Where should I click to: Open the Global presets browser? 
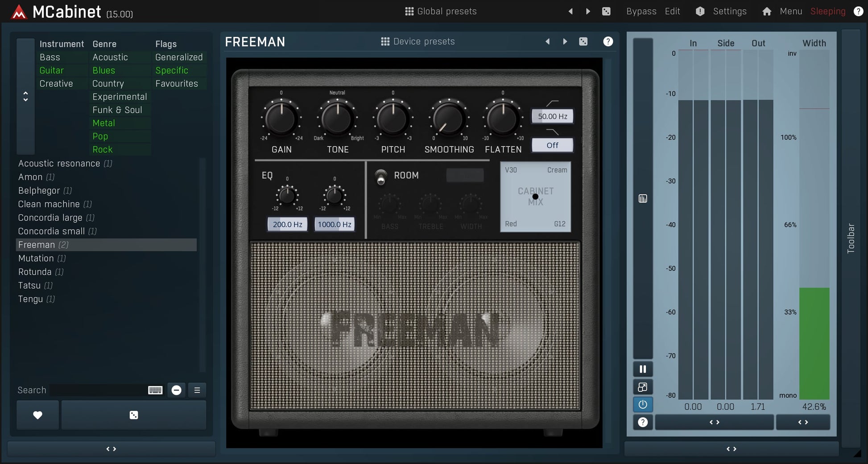(440, 12)
